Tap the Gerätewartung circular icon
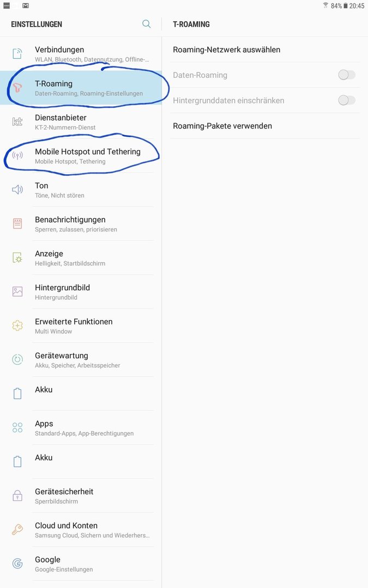368x588 pixels. [x=17, y=360]
